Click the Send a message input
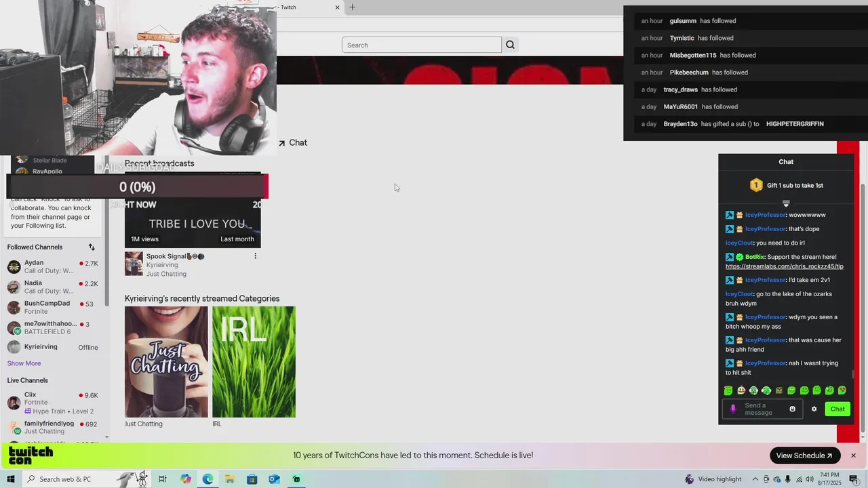 pyautogui.click(x=763, y=409)
